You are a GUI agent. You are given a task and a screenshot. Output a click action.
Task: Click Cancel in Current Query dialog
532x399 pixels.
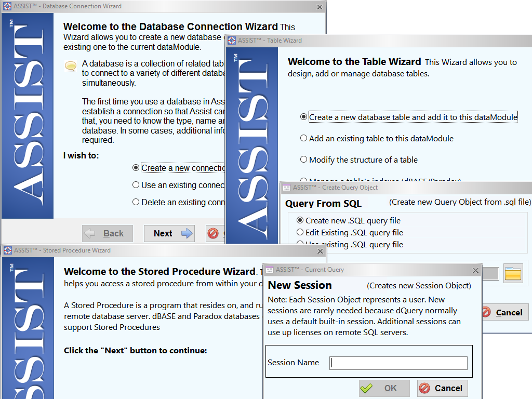[443, 388]
